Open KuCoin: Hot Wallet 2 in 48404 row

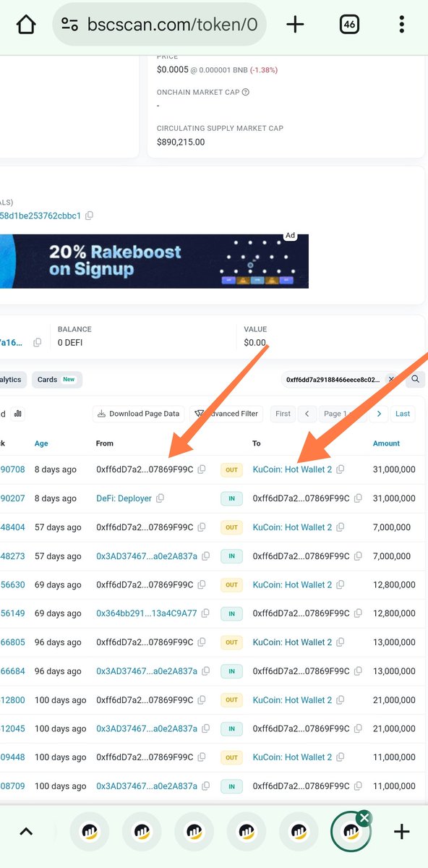tap(292, 527)
